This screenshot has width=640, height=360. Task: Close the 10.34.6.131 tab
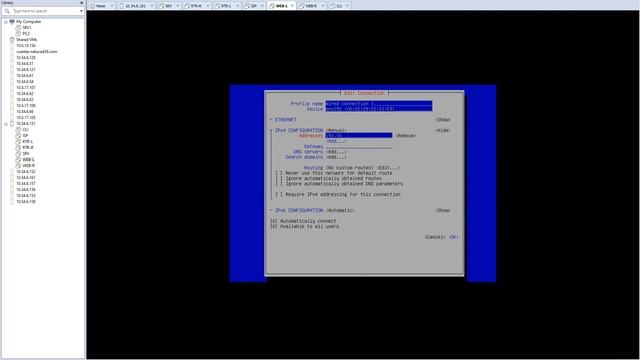pos(152,6)
